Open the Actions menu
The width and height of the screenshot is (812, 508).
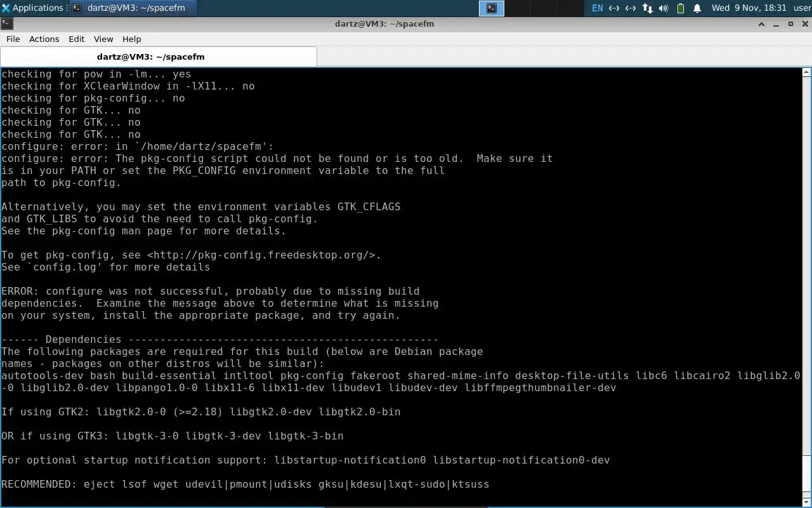click(44, 39)
